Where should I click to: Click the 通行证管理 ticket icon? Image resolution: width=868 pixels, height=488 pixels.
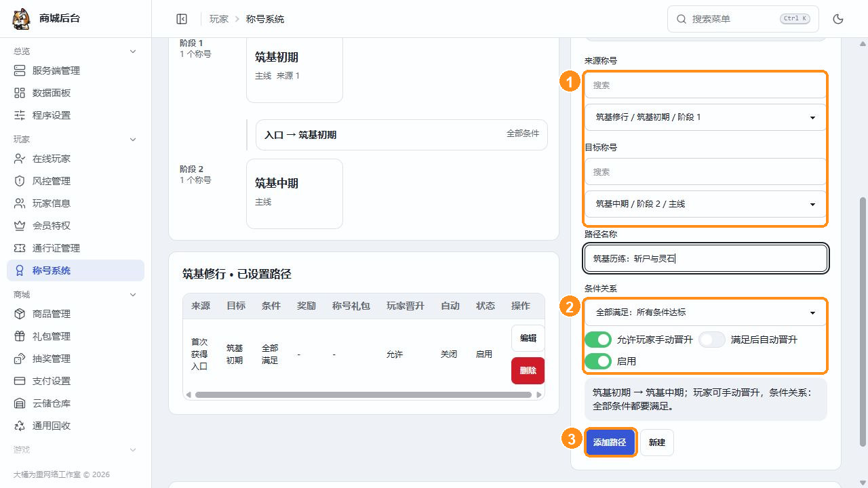[x=20, y=248]
